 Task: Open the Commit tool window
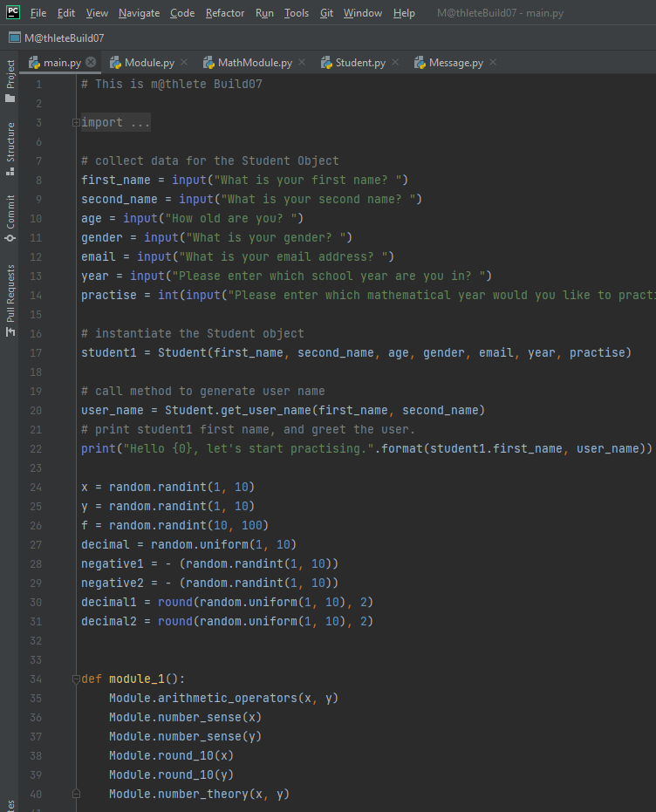10,218
